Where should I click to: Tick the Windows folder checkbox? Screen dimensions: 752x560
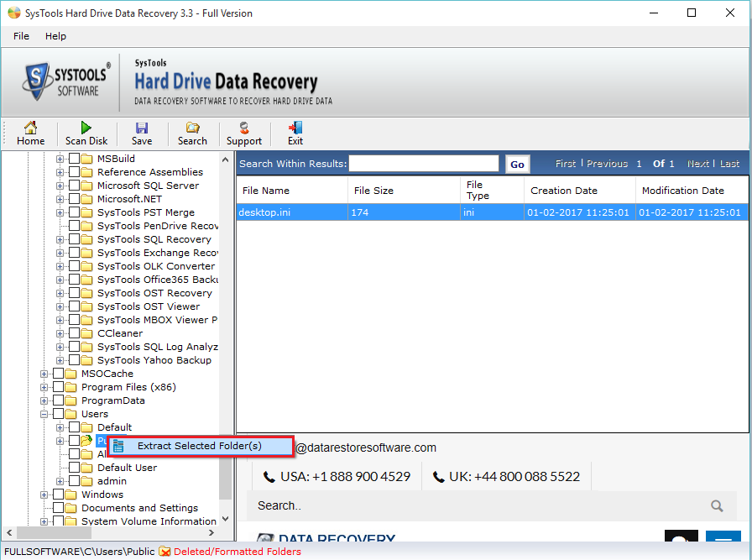59,495
